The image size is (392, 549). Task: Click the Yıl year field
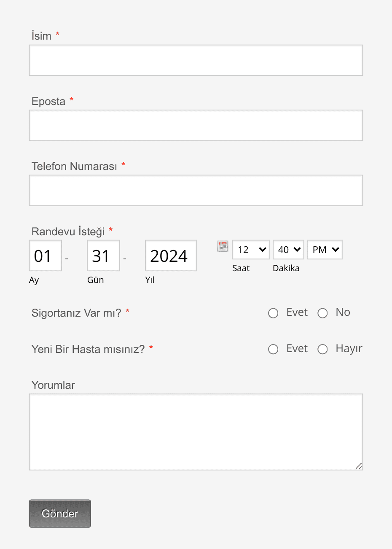[x=171, y=256]
